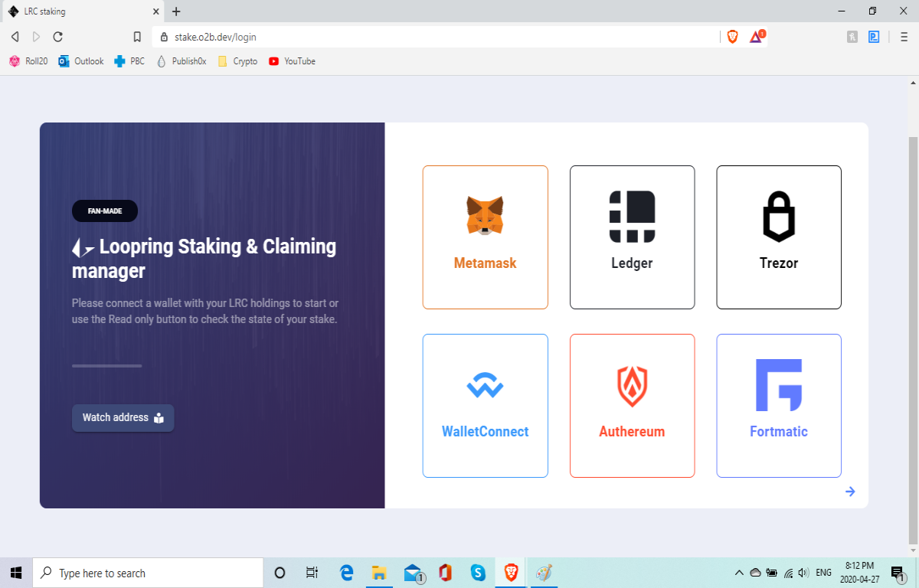Click the Watch address button

pyautogui.click(x=123, y=418)
